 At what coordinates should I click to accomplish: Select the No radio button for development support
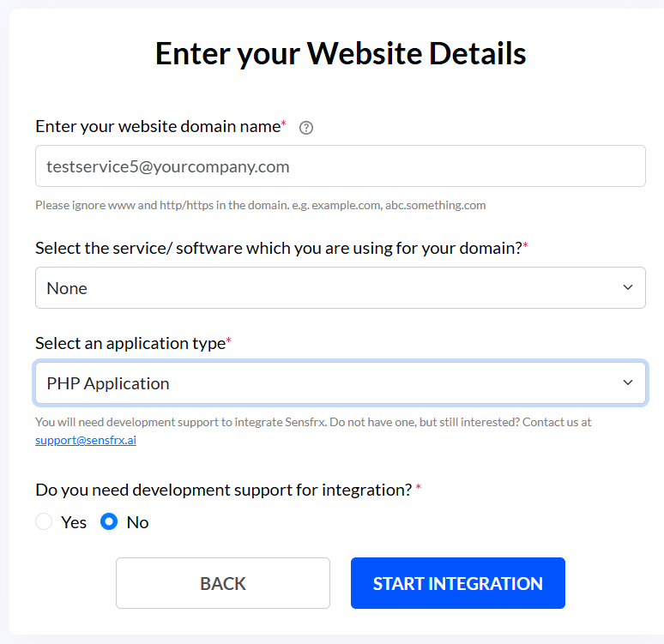[109, 521]
